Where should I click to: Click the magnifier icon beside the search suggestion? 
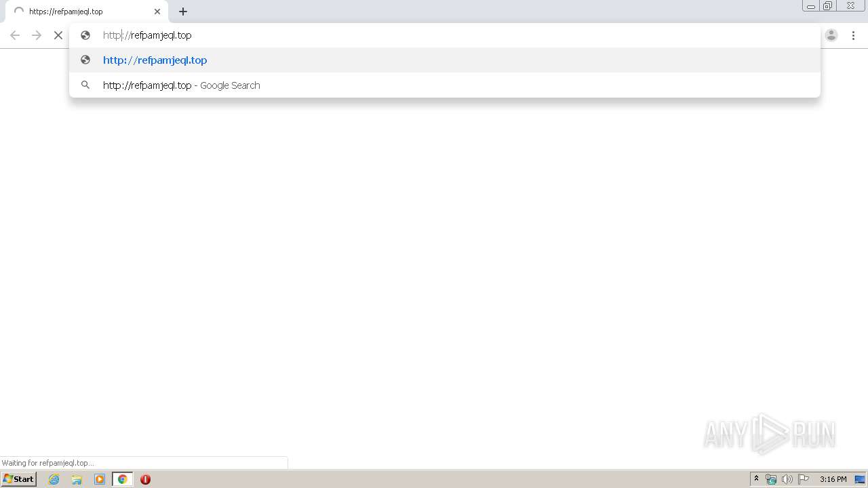click(85, 85)
